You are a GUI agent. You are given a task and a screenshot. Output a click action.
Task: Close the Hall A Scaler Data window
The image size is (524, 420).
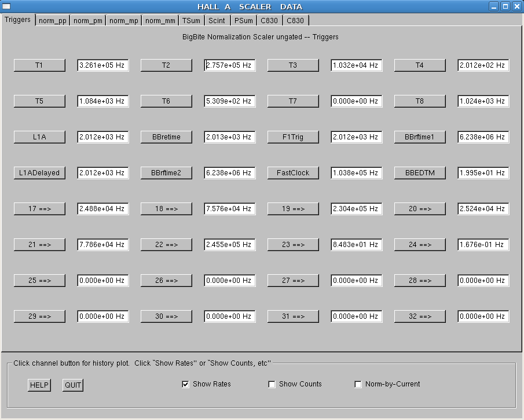tap(517, 6)
